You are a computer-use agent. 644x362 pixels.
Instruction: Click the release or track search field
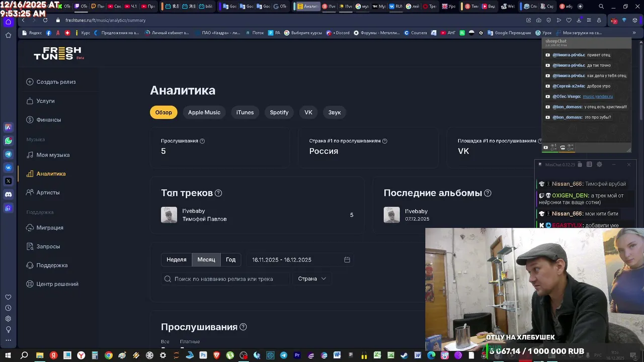[x=225, y=279]
